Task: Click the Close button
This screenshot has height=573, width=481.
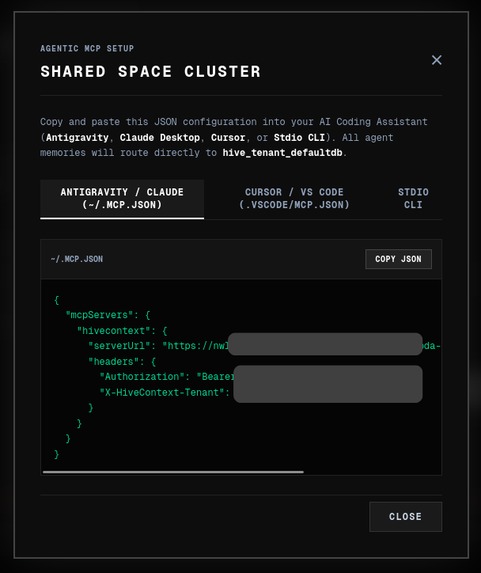Action: 405,516
